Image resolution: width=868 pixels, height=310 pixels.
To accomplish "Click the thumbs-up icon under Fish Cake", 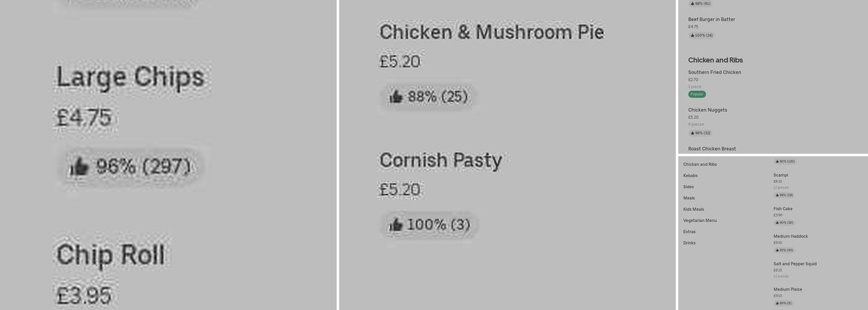I will (x=777, y=223).
